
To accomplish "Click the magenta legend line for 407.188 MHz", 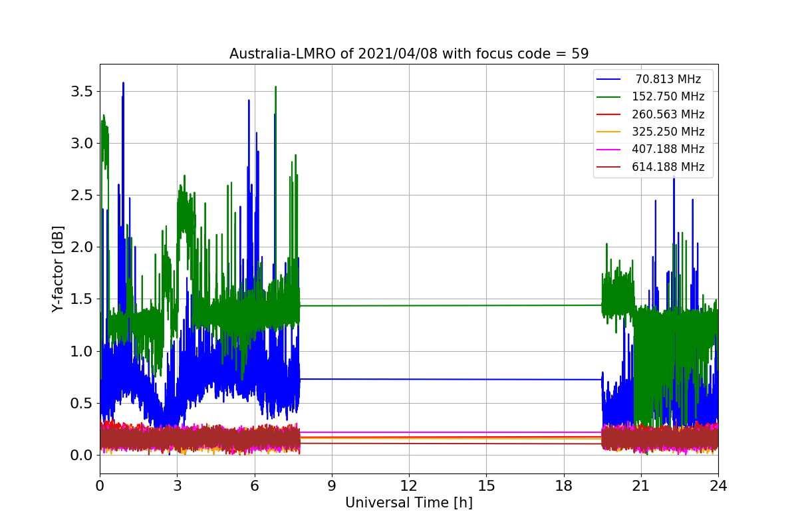I will [609, 150].
